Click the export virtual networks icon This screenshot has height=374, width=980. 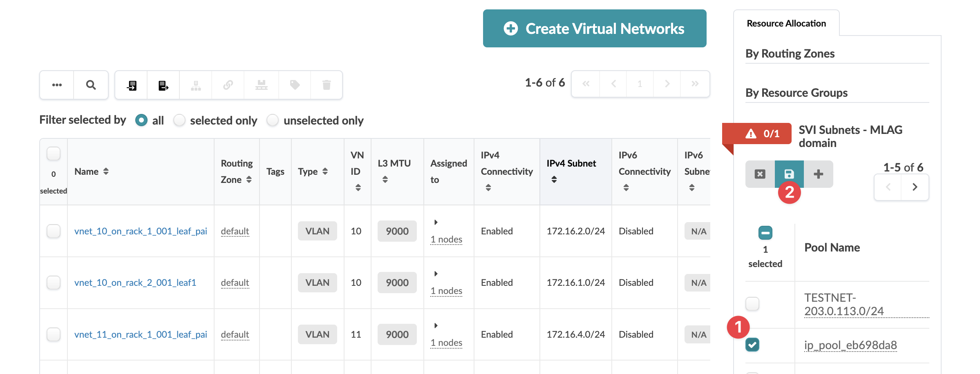(x=163, y=85)
